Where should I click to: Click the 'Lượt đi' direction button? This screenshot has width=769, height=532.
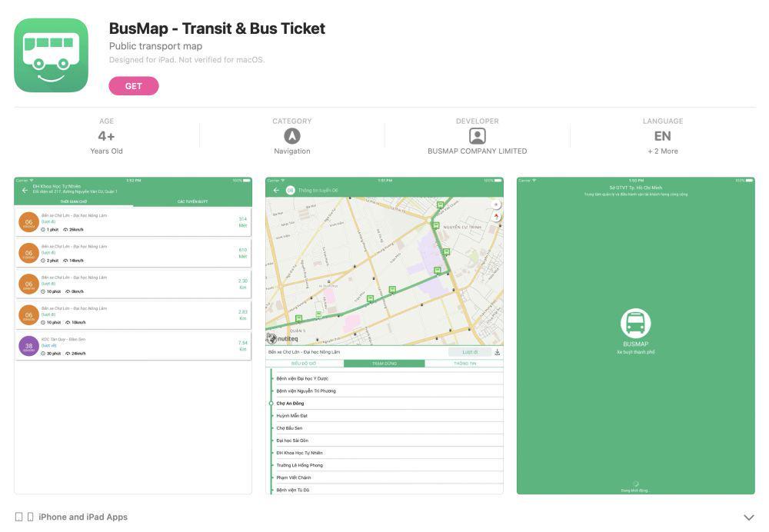point(470,352)
